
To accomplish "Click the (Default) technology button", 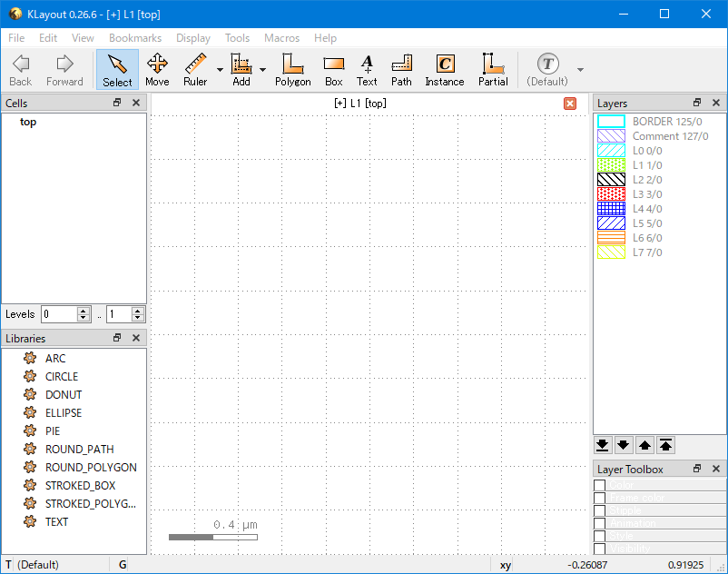I will click(548, 70).
